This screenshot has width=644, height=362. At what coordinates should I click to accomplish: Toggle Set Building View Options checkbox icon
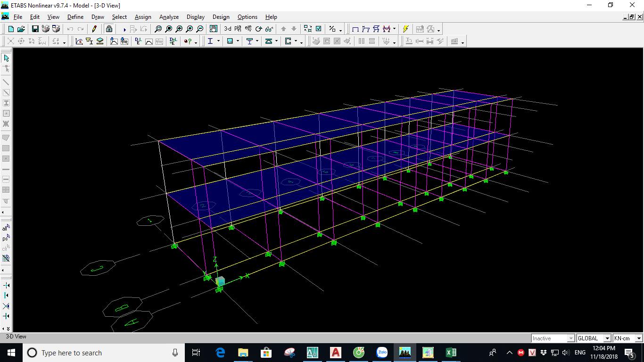[x=319, y=29]
